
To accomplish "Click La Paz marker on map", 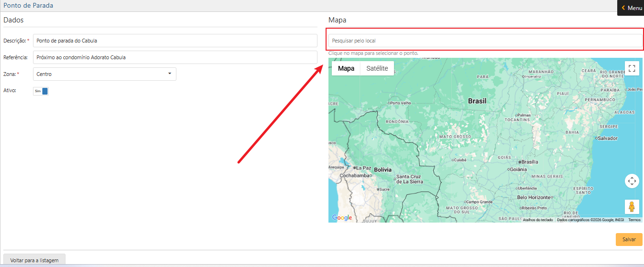I will tap(354, 168).
